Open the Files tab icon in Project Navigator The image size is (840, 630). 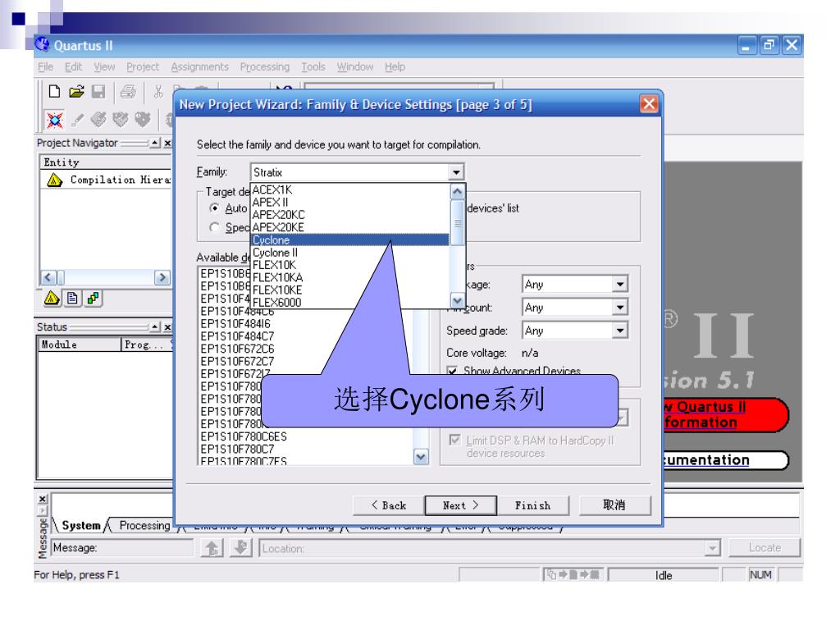tap(72, 298)
